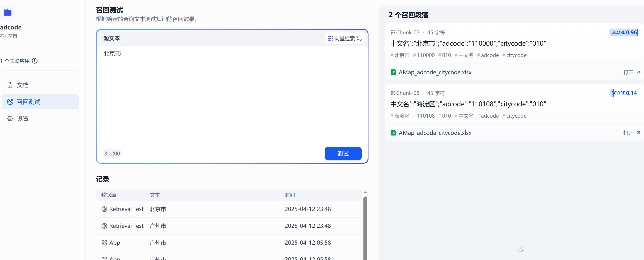Click the Excel file icon under Chunk-08
644x260 pixels.
393,133
